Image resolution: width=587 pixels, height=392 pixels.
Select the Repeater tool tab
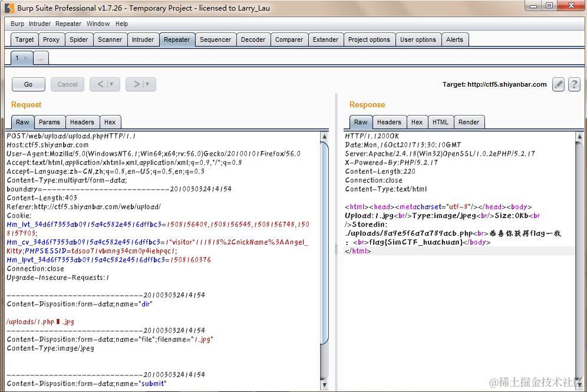pyautogui.click(x=177, y=39)
